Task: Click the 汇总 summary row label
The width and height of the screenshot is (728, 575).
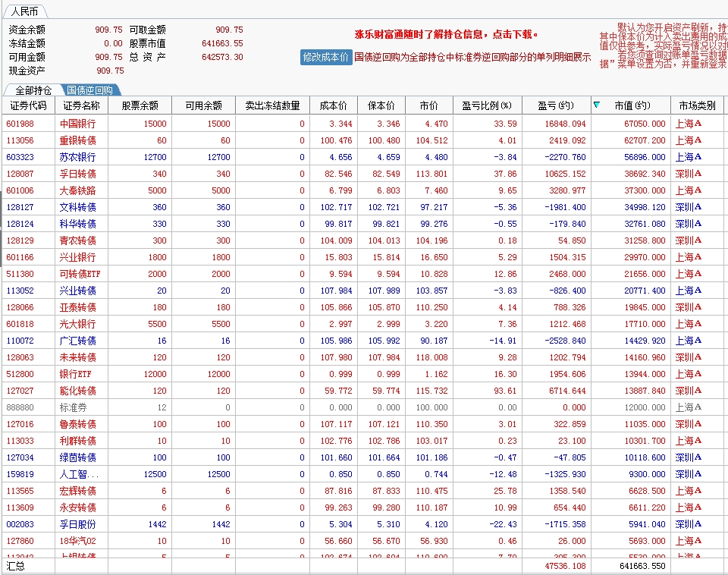Action: coord(15,566)
